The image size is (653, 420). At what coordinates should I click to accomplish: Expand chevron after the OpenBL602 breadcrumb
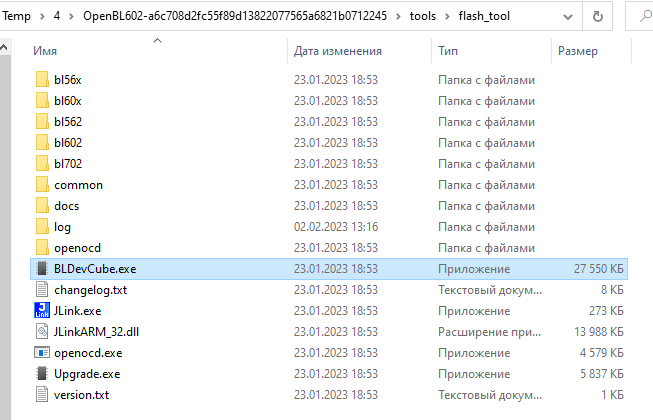pos(398,16)
